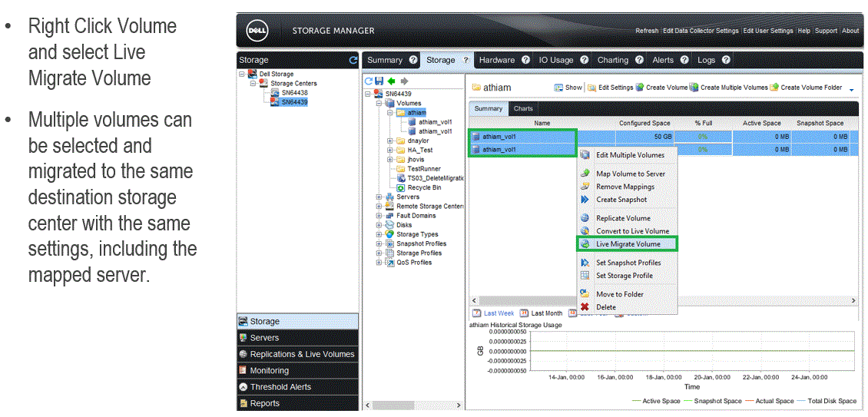
Task: Expand the HA_Test folder
Action: [x=390, y=150]
